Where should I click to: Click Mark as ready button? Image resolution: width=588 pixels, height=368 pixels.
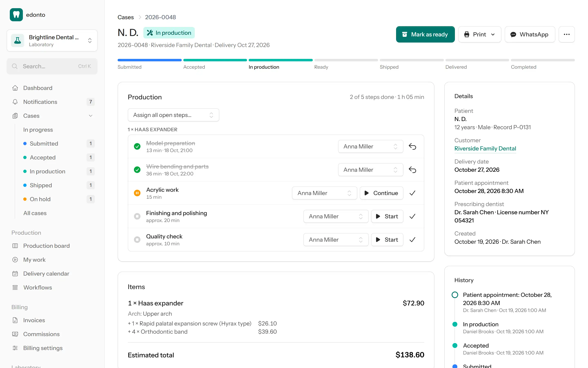(x=425, y=34)
